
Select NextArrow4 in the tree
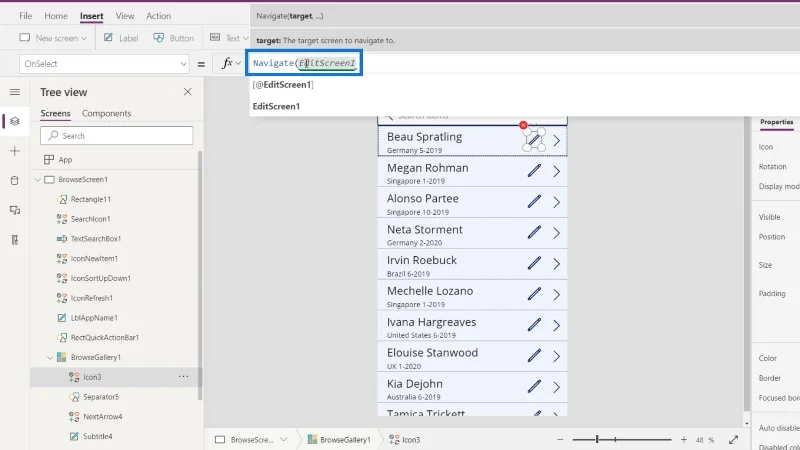[103, 417]
